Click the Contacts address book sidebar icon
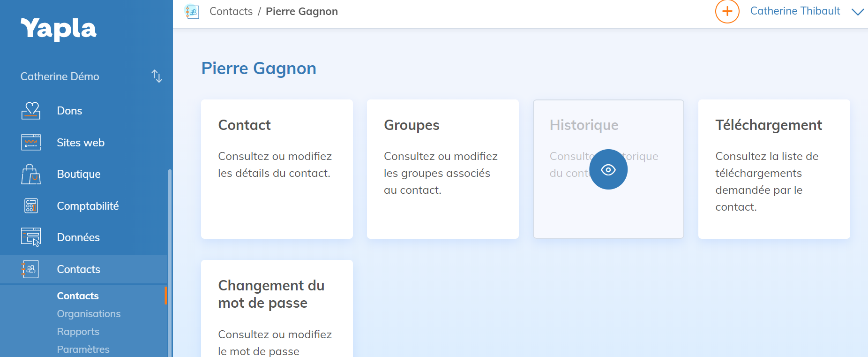This screenshot has height=357, width=868. click(x=31, y=269)
